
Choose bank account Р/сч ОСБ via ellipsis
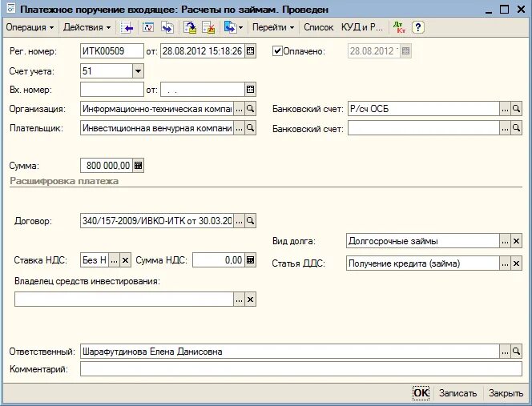(x=506, y=109)
